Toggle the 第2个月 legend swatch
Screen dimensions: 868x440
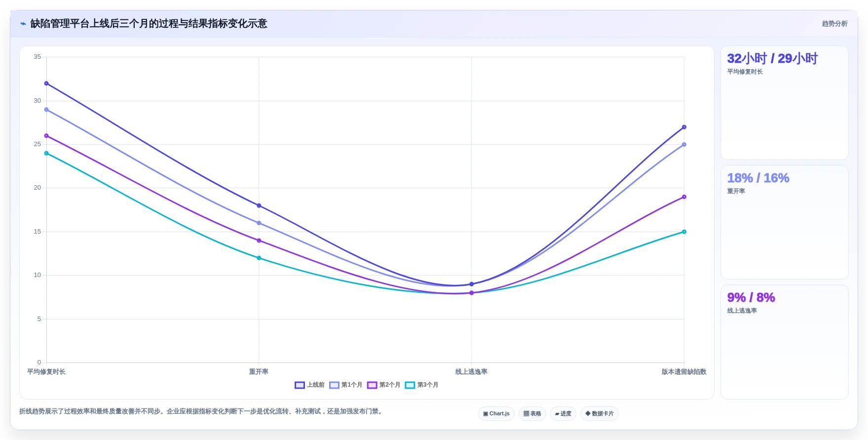[372, 385]
